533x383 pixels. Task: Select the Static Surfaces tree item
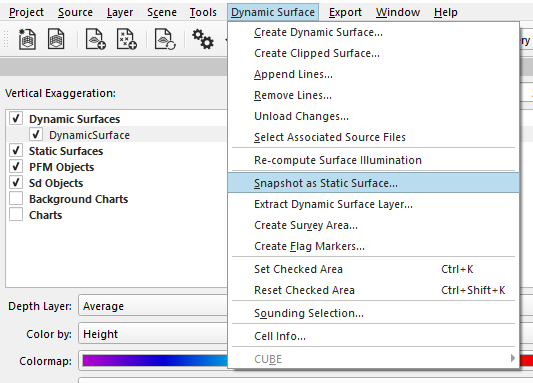tap(66, 151)
